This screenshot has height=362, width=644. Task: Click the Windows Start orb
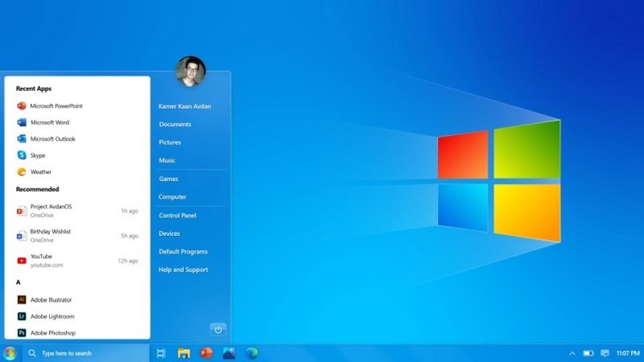tap(9, 353)
